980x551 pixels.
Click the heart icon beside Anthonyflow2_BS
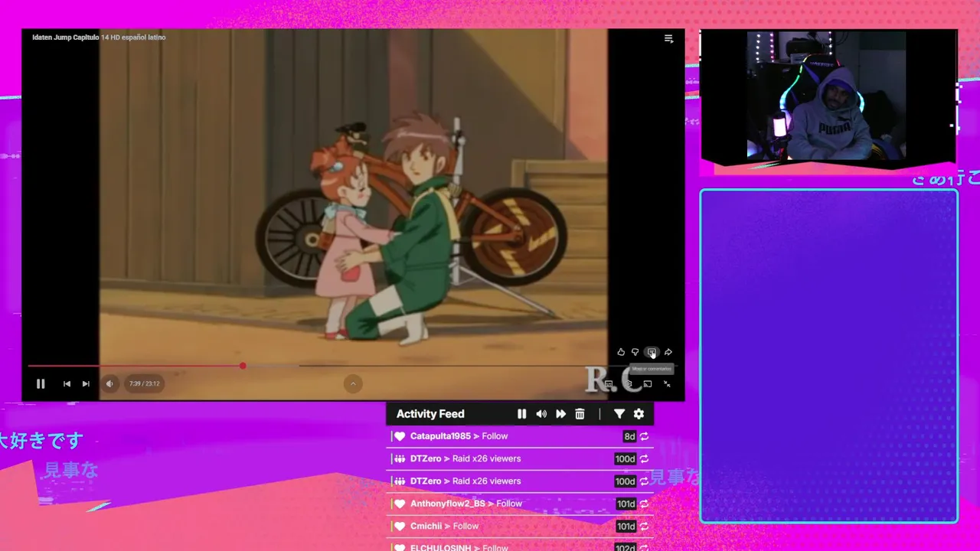tap(400, 504)
